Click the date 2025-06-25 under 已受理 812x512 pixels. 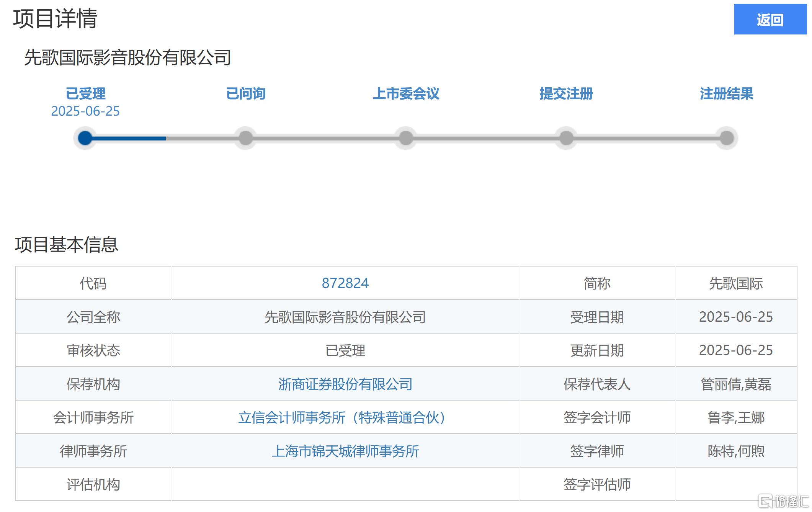[x=85, y=111]
